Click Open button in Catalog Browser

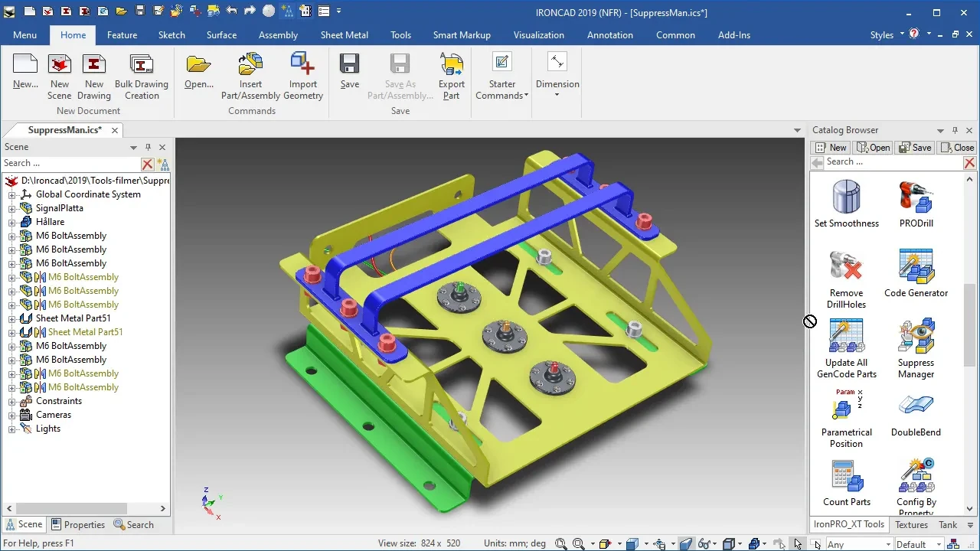(874, 148)
